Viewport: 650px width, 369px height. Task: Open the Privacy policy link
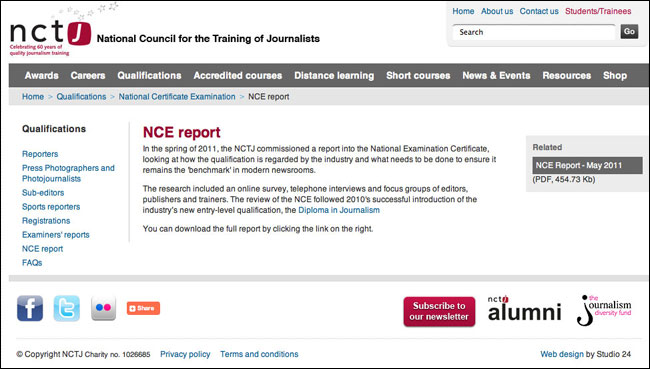coord(185,354)
